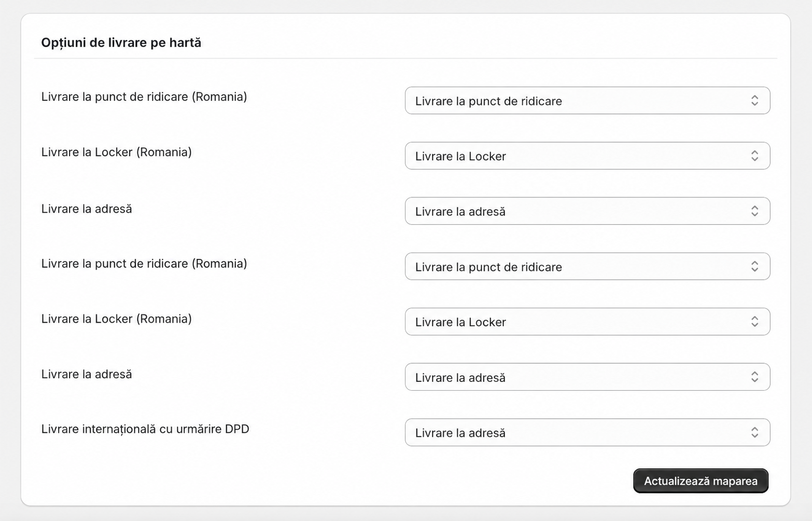812x521 pixels.
Task: Click the label 'Livrare internațională cu urmărire DPD'
Action: point(145,429)
